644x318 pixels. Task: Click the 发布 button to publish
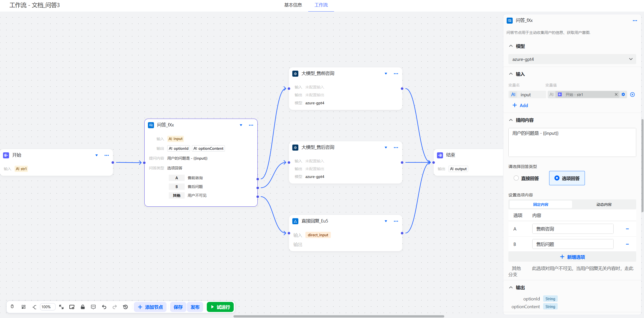point(195,307)
